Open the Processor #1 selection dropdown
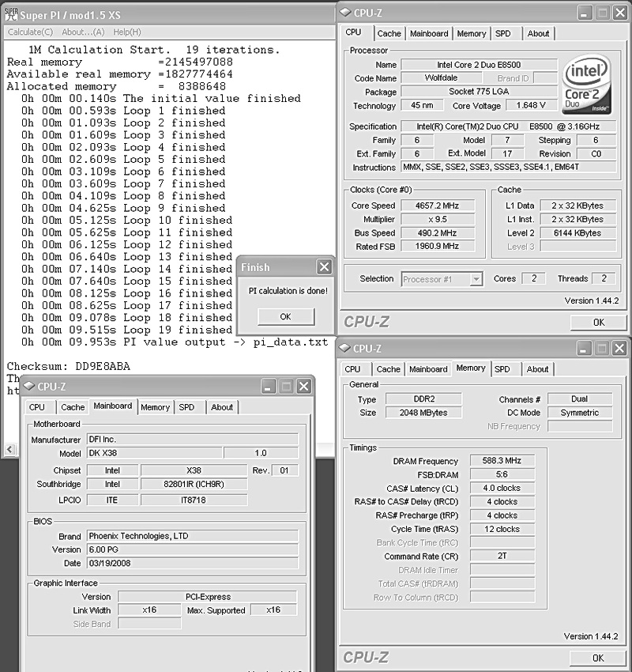Viewport: 632px width, 672px height. tap(476, 279)
